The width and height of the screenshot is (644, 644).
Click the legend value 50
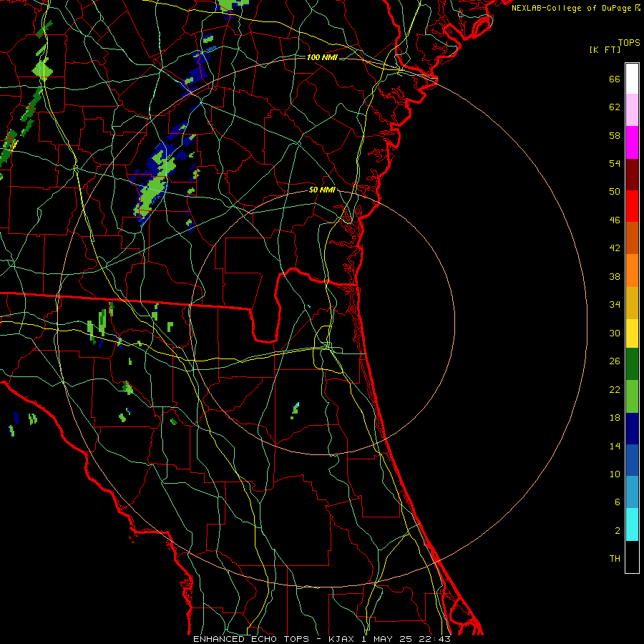pyautogui.click(x=615, y=192)
